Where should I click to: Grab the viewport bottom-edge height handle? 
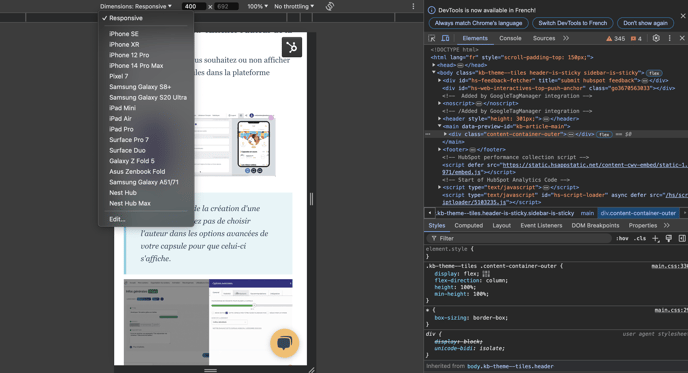[x=211, y=369]
